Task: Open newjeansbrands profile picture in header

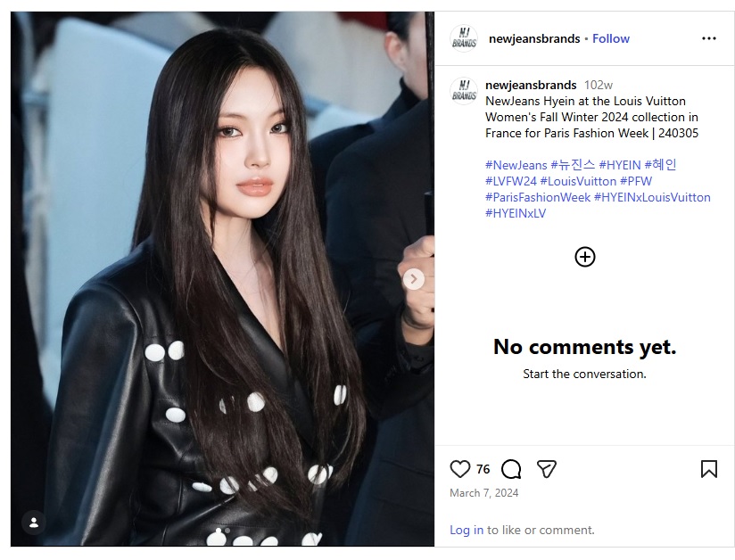Action: click(464, 38)
